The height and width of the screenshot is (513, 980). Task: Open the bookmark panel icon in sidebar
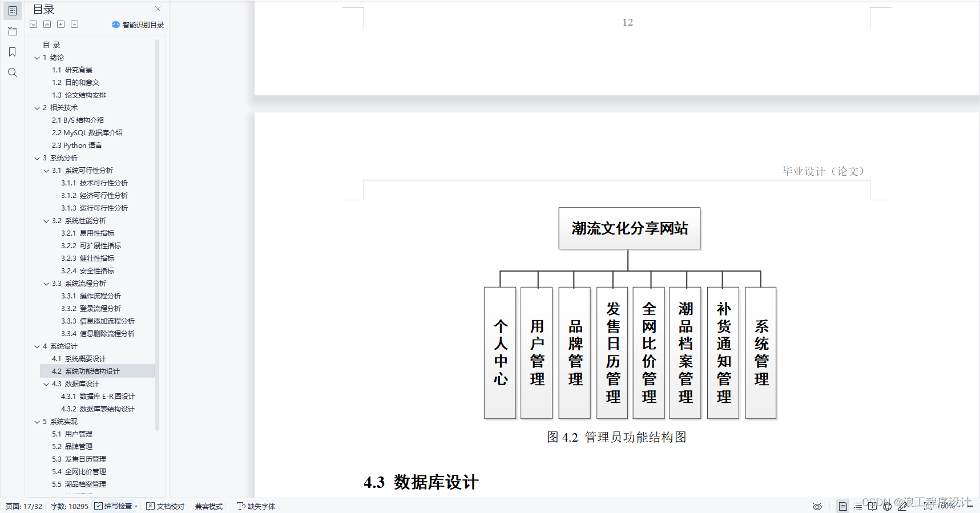(13, 52)
